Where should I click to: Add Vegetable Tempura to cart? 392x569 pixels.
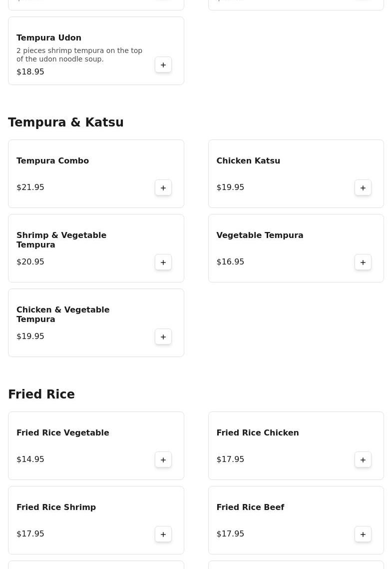363,262
